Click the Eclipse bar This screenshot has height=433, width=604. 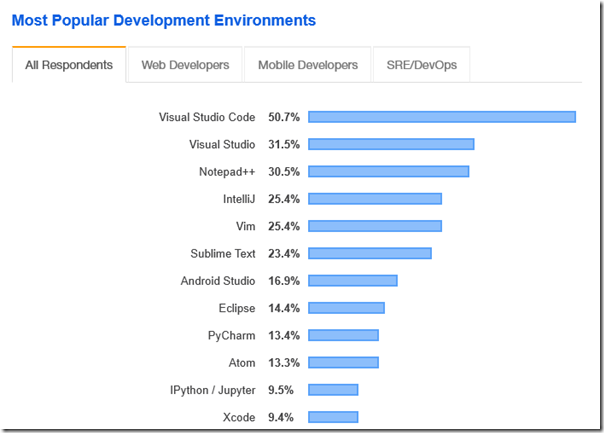pos(346,308)
